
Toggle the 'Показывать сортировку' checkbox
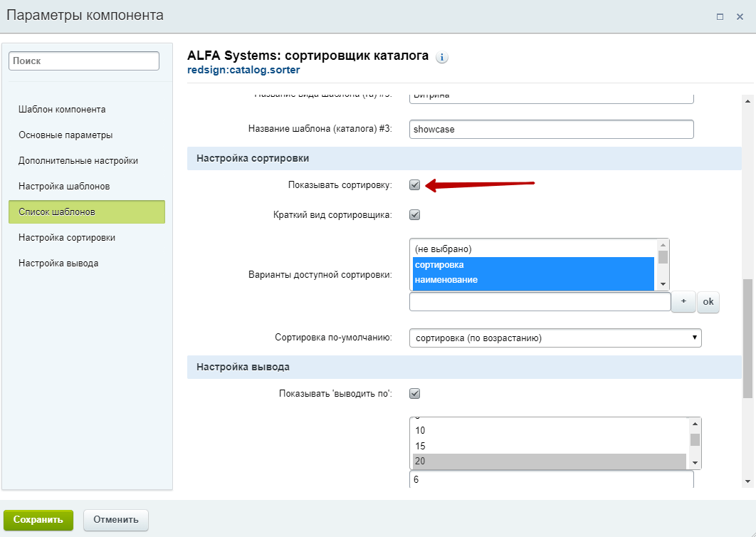click(414, 184)
